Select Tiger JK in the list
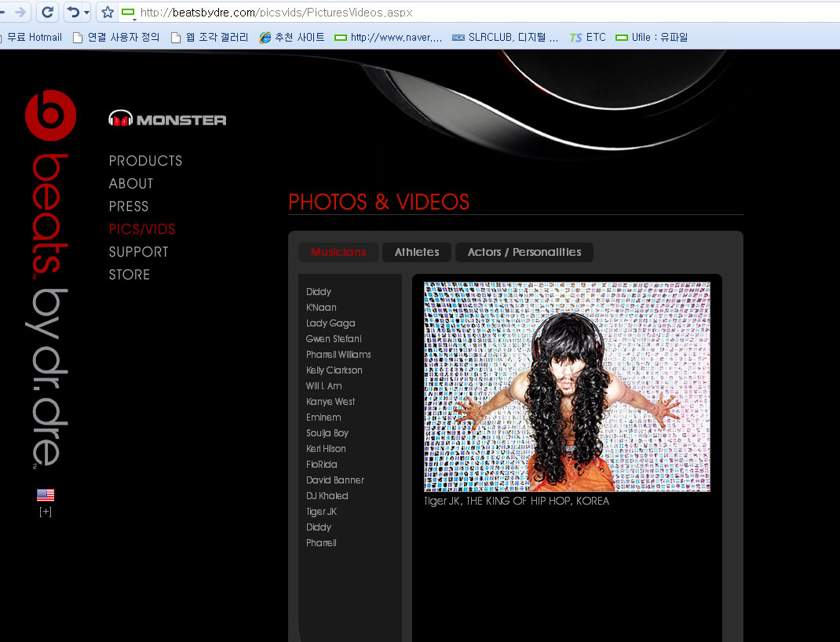840x642 pixels. [x=321, y=512]
